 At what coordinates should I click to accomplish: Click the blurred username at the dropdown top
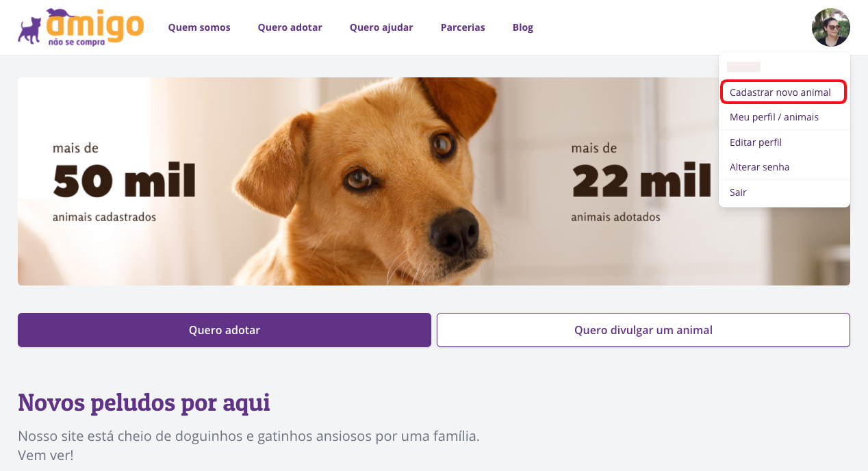point(743,67)
